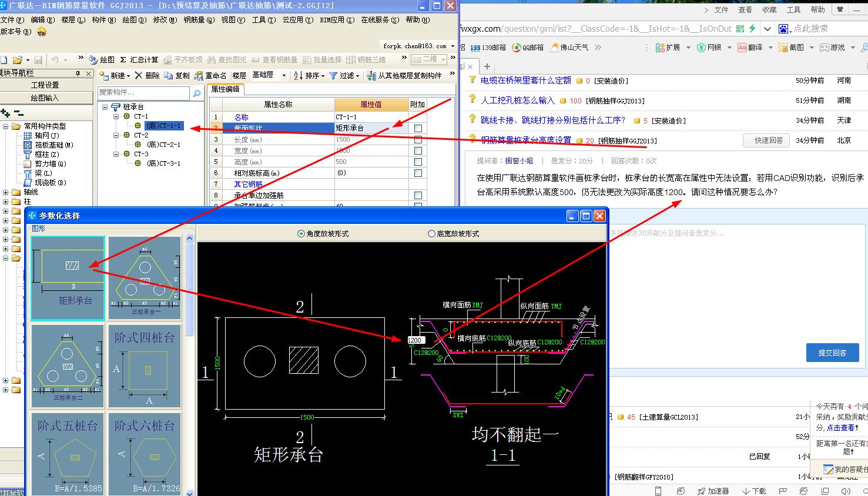Open 文件(F) menu in GGJ2013
Screen dimensions: 868x496
pos(12,19)
